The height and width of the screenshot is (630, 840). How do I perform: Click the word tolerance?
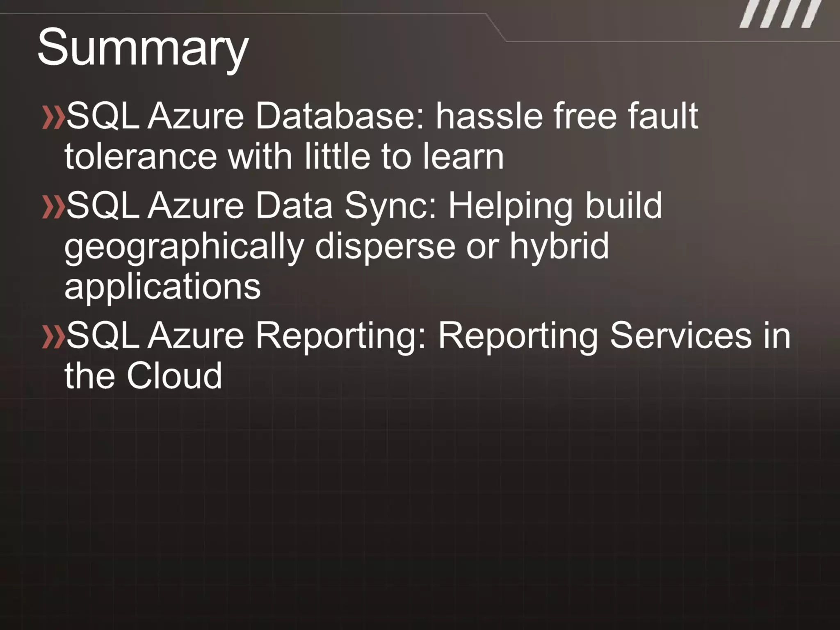coord(141,157)
